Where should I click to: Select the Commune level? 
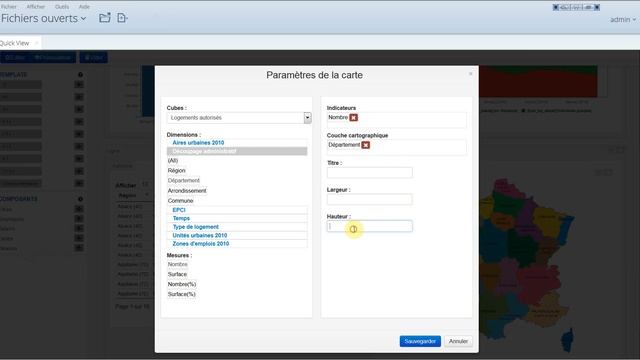pyautogui.click(x=180, y=201)
